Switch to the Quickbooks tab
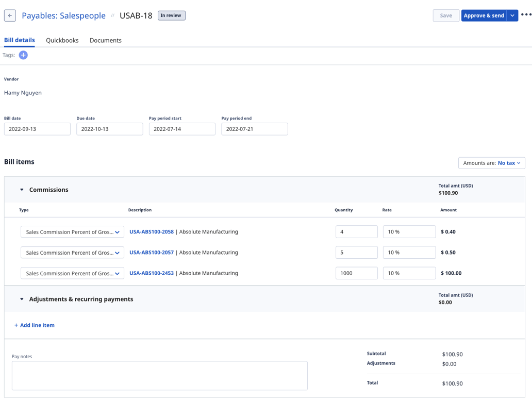This screenshot has width=532, height=401. [62, 40]
